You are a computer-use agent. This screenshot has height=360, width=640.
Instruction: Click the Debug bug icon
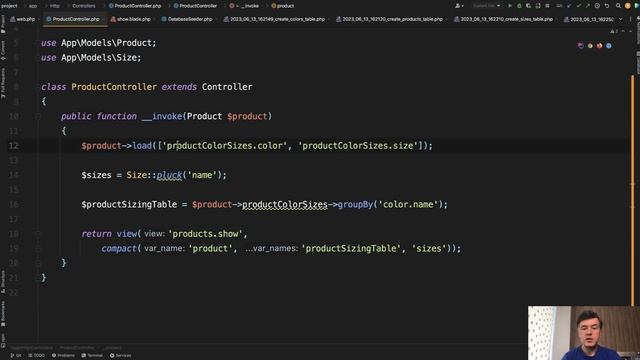[x=519, y=6]
